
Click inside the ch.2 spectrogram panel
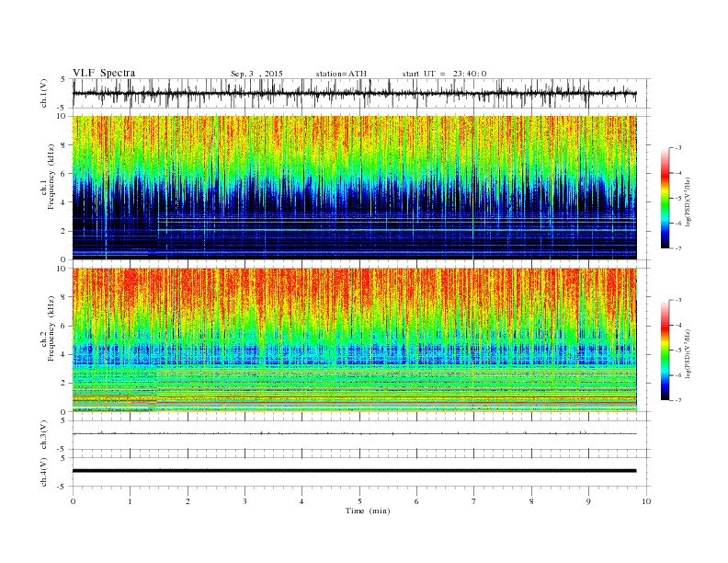coord(355,340)
